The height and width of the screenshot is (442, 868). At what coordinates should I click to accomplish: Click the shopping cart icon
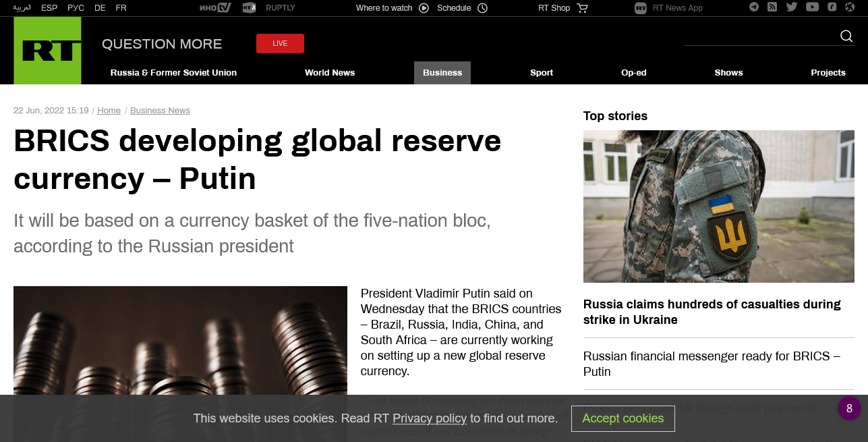pyautogui.click(x=583, y=8)
